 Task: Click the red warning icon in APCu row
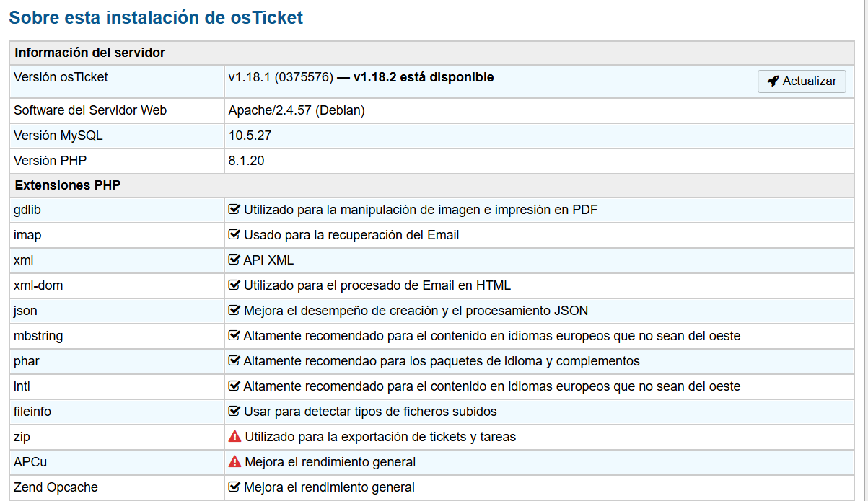coord(234,462)
